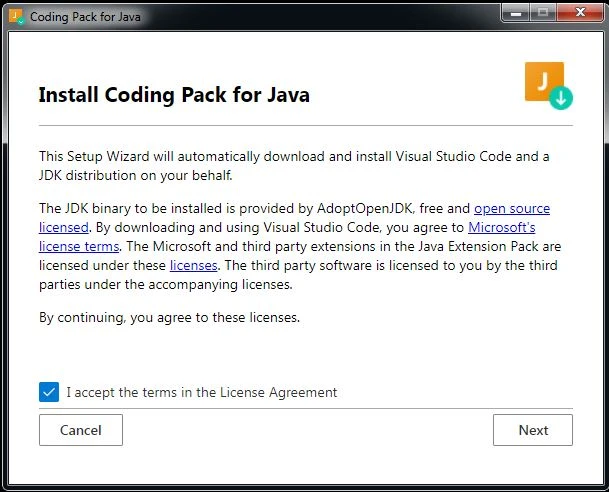Screen dimensions: 609x492
Task: Click the 'By continuing, you agree' text
Action: (x=169, y=318)
